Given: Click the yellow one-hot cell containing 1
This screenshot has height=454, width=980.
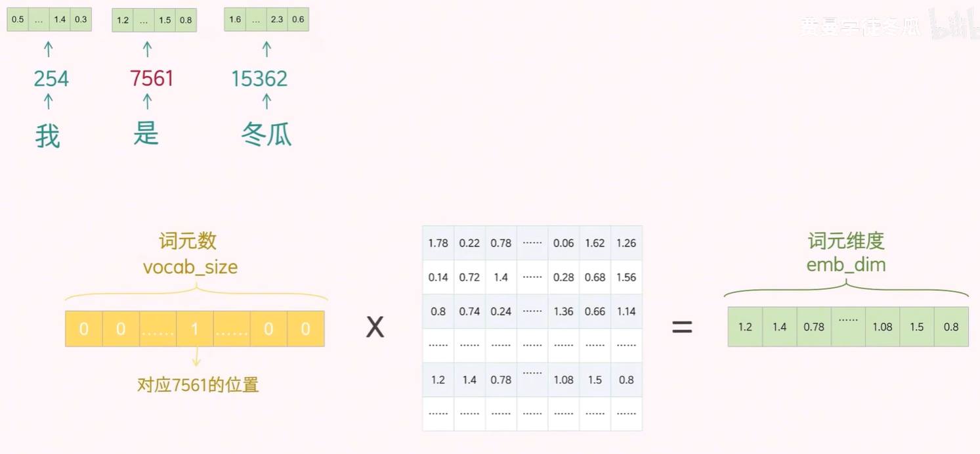Looking at the screenshot, I should tap(195, 328).
